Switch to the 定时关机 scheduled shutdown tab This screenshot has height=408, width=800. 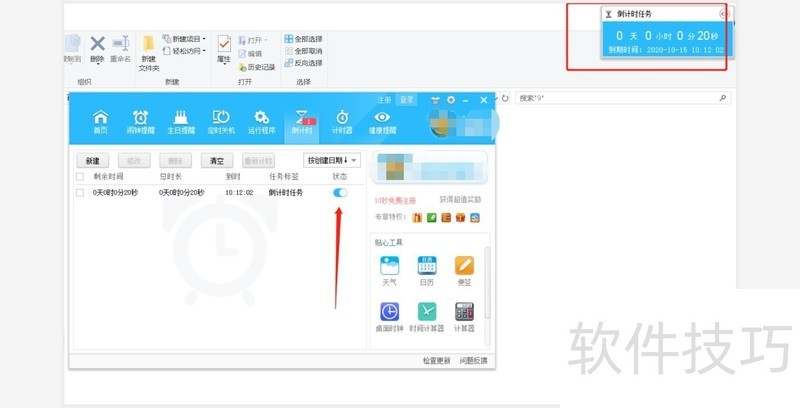[x=221, y=122]
